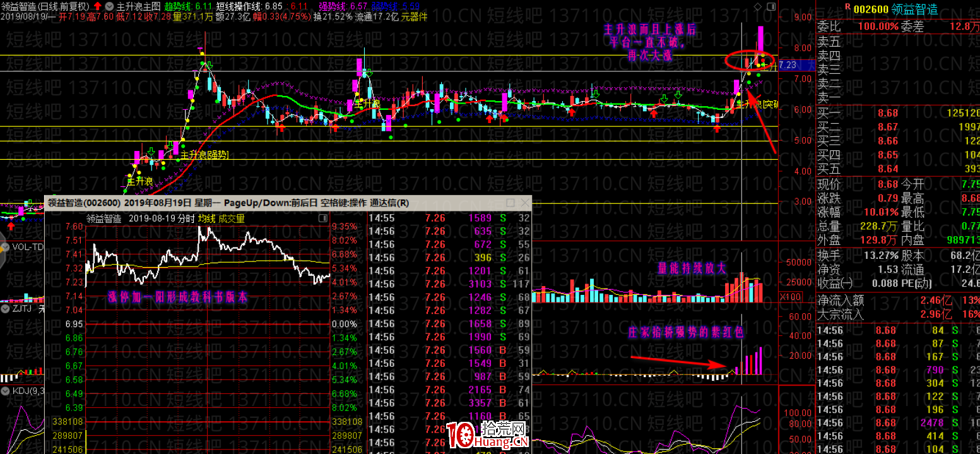Click the 换手 13.27% value
This screenshot has height=454, width=980.
880,256
